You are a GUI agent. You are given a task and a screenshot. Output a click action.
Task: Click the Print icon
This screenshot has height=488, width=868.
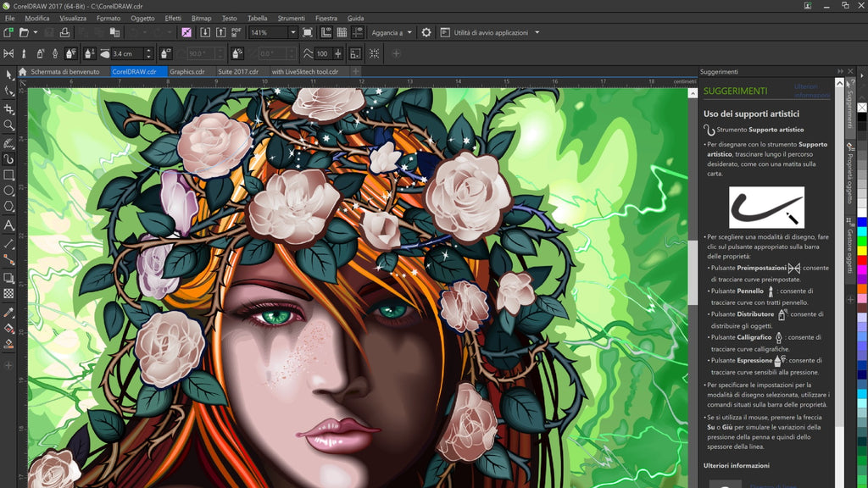click(x=64, y=33)
